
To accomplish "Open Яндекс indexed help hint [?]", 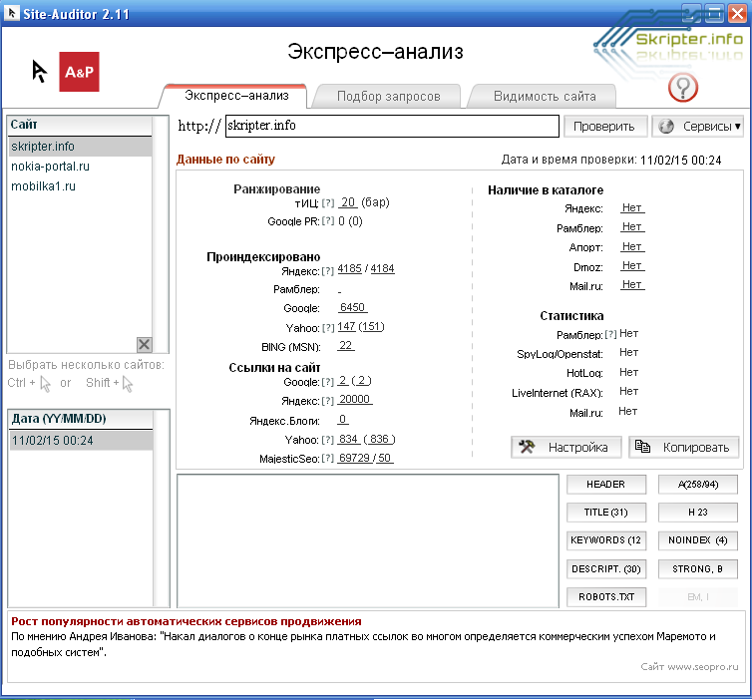I will (x=328, y=271).
